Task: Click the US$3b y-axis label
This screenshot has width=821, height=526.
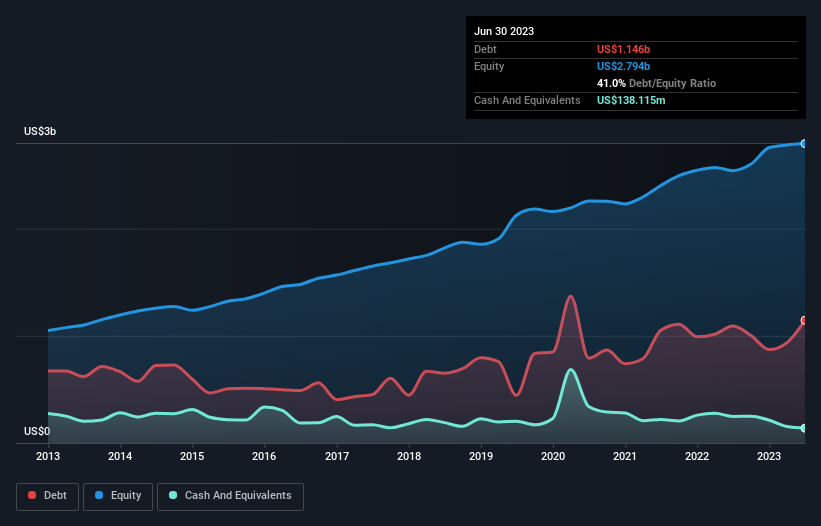Action: 40,131
